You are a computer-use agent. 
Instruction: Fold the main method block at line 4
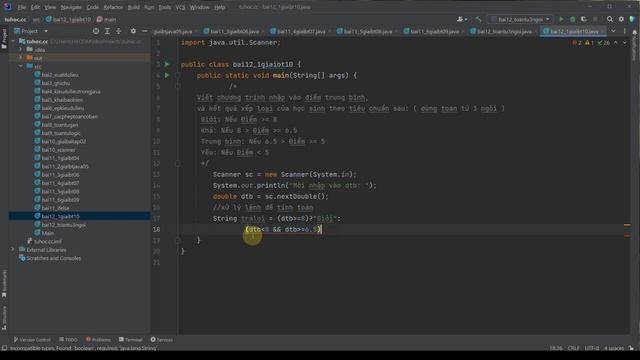pyautogui.click(x=178, y=75)
